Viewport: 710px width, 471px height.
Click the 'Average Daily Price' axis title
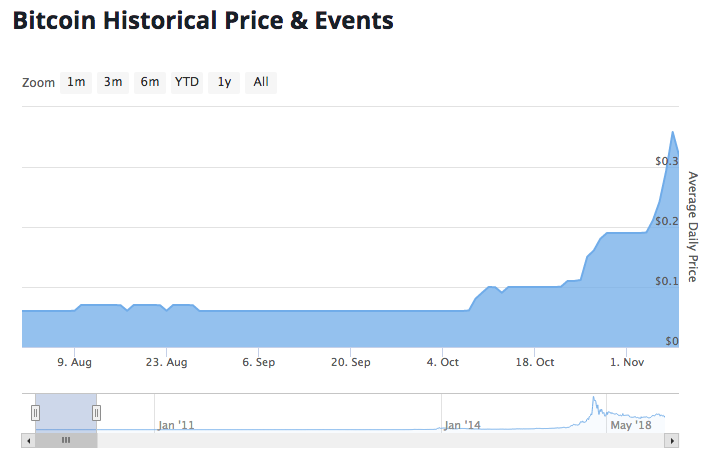point(692,226)
